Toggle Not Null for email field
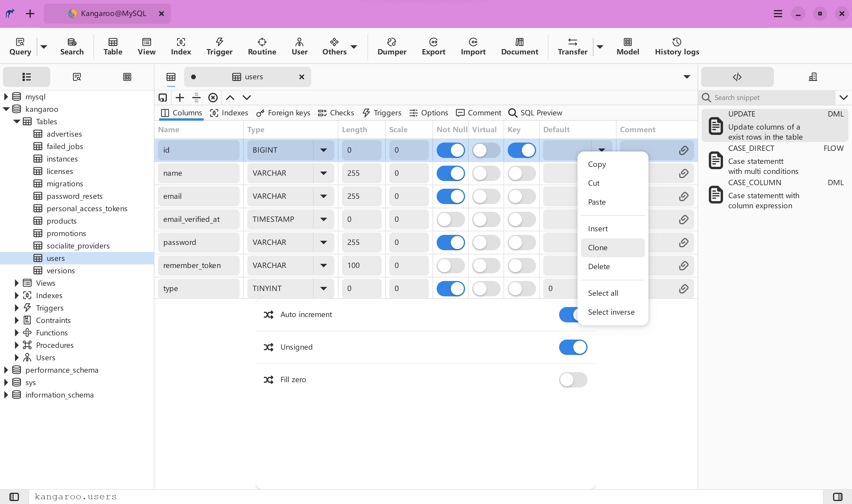 451,196
